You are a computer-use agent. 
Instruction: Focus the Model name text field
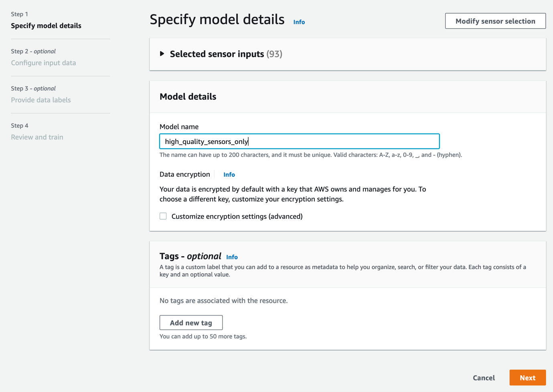click(299, 141)
